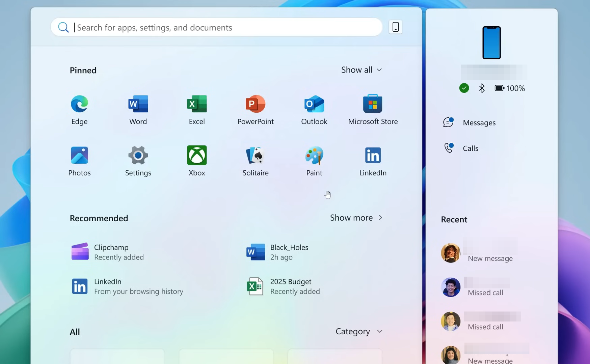Open Settings from pinned apps

pyautogui.click(x=138, y=161)
